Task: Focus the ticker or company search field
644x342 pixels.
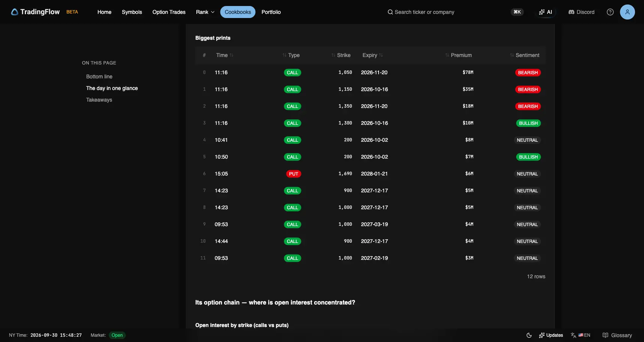Action: tap(424, 12)
